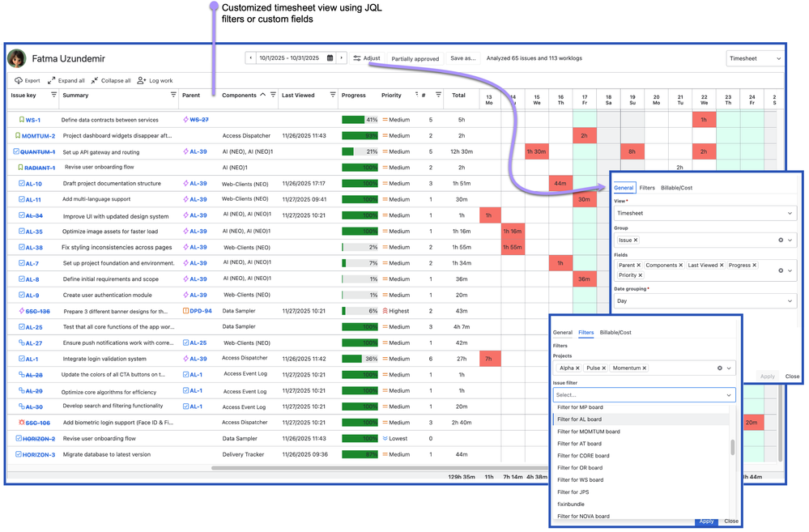Open filter icon for Summary column

pos(173,95)
